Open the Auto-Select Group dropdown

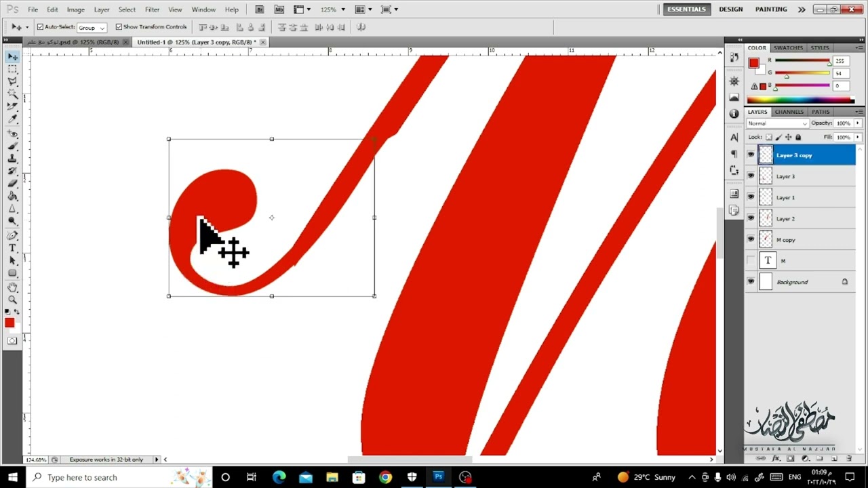click(x=92, y=28)
